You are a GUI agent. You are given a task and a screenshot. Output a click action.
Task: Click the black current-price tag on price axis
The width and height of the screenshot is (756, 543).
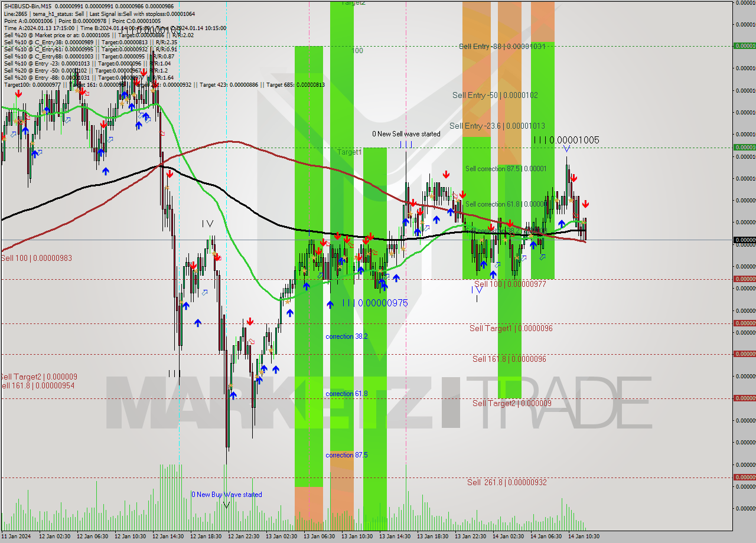click(744, 240)
